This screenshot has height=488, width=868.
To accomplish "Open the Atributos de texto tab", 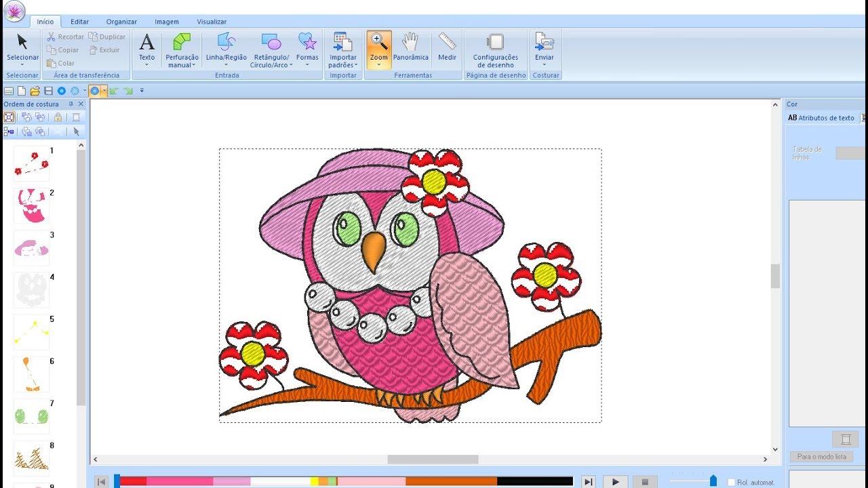I will [821, 118].
